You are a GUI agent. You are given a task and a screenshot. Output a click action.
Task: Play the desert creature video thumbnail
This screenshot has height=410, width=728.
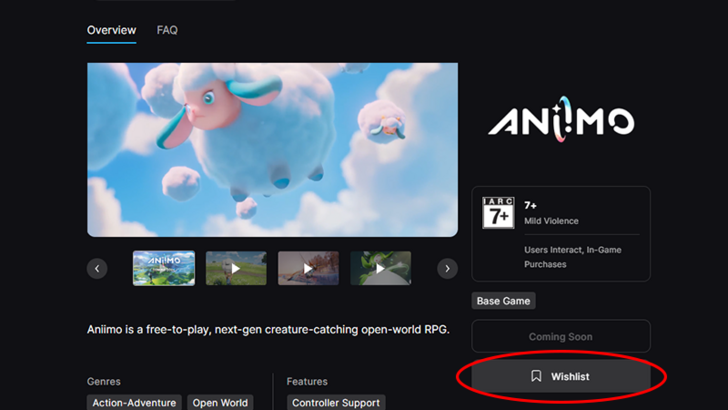pos(308,268)
